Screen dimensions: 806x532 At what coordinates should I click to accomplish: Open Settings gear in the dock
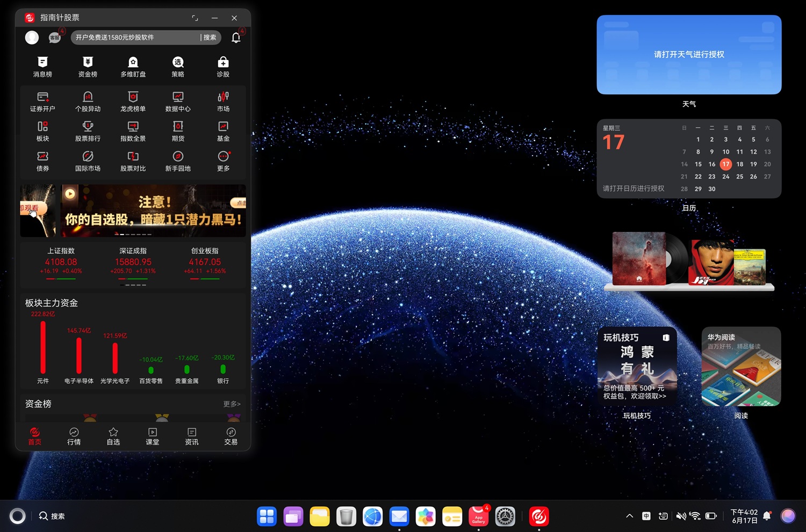tap(505, 516)
